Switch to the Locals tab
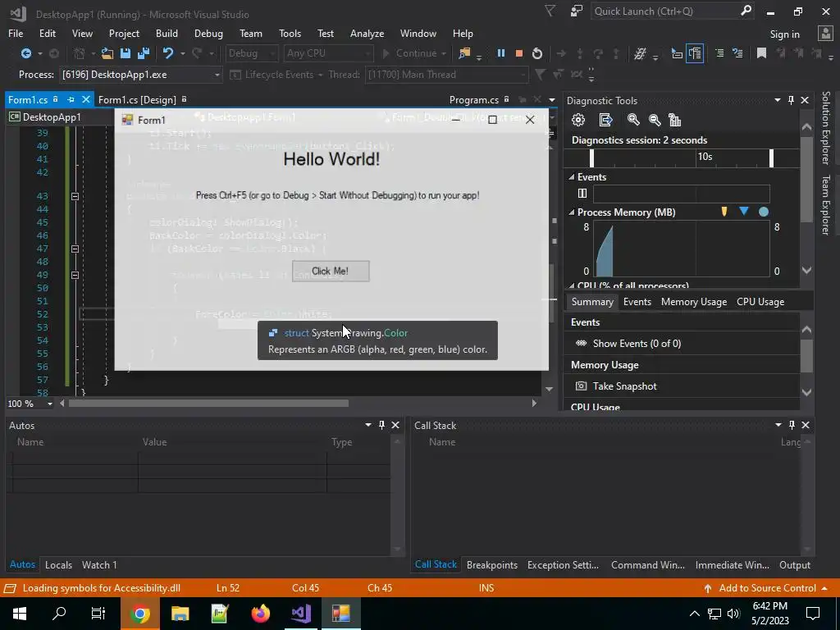 (58, 564)
